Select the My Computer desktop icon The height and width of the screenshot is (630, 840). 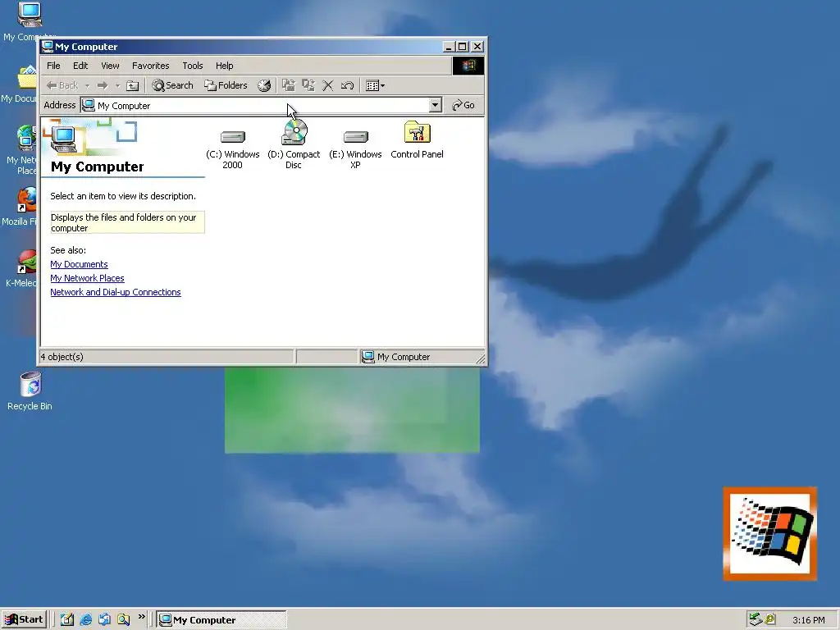(29, 21)
